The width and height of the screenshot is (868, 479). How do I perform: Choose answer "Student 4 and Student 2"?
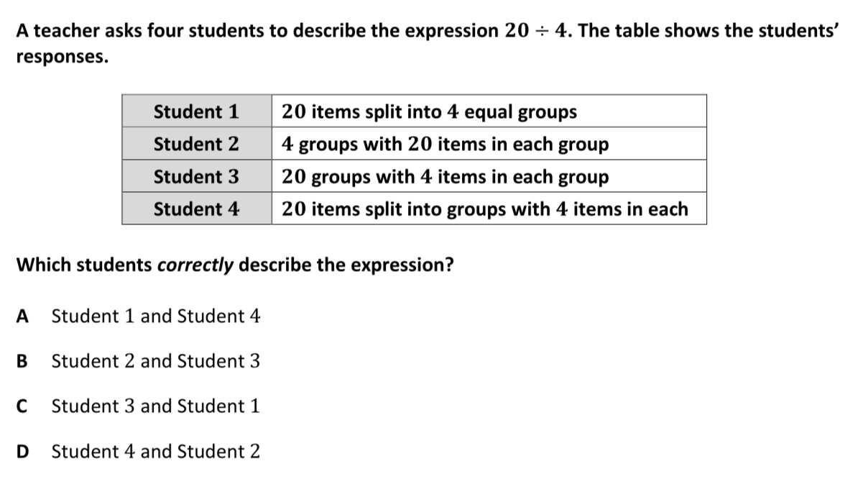click(x=156, y=452)
